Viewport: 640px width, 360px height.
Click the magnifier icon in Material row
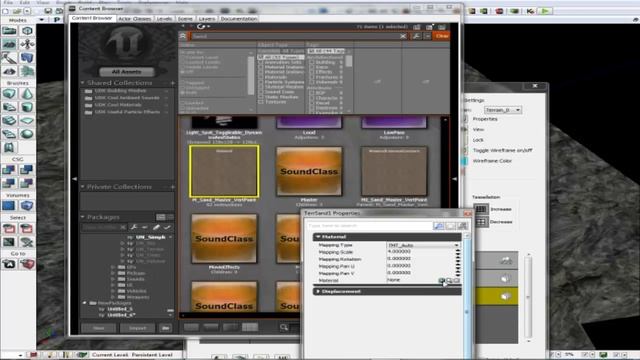click(x=449, y=280)
